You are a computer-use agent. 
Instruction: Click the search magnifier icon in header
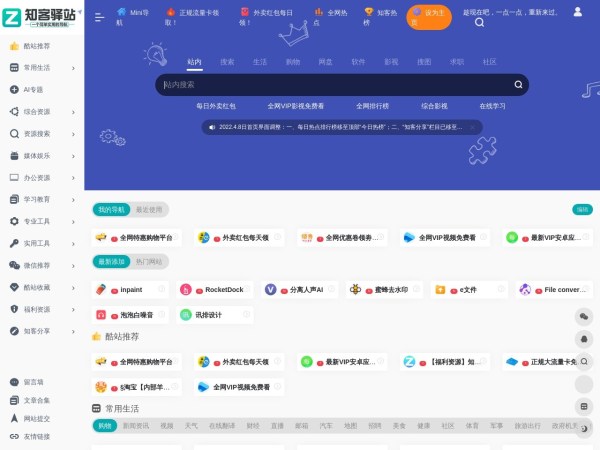point(480,22)
